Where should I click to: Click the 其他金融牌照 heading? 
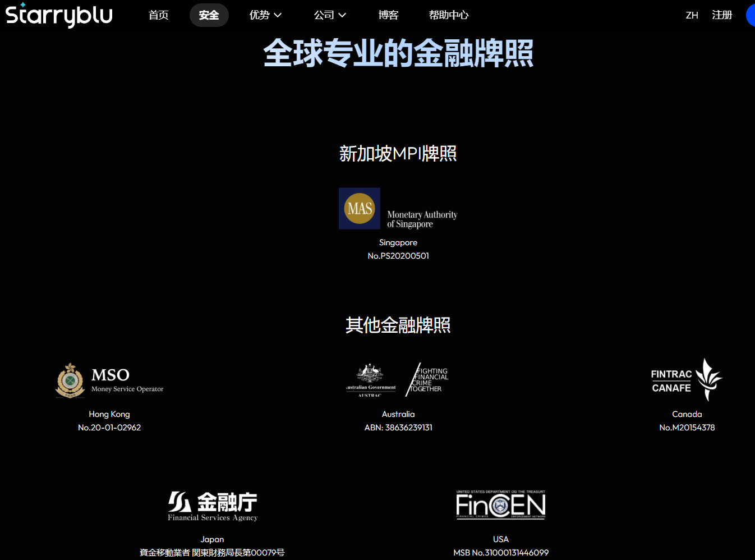[x=398, y=325]
